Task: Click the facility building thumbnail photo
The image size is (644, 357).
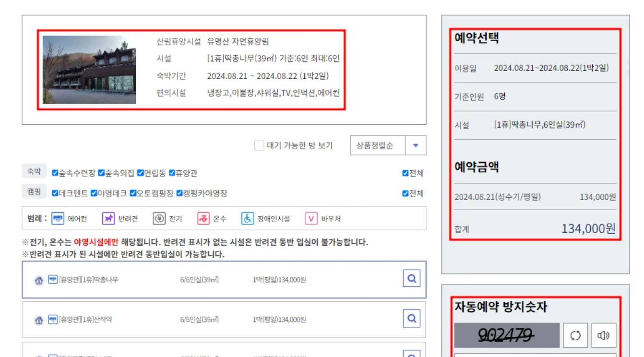Action: pyautogui.click(x=89, y=70)
